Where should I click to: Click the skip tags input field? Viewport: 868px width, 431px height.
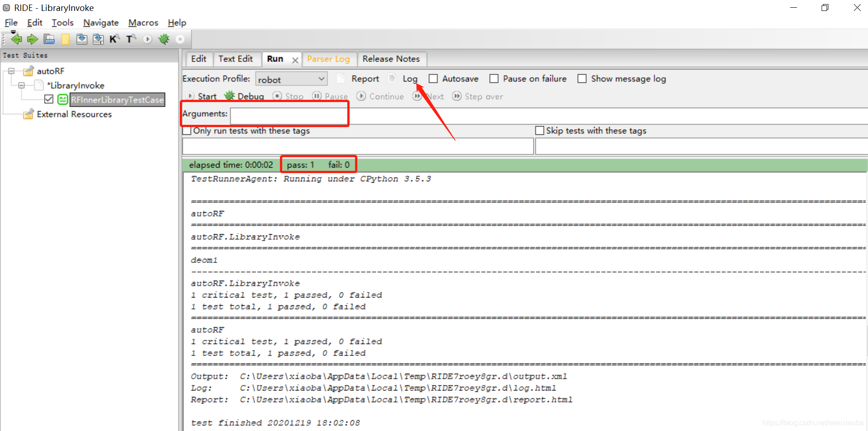701,146
